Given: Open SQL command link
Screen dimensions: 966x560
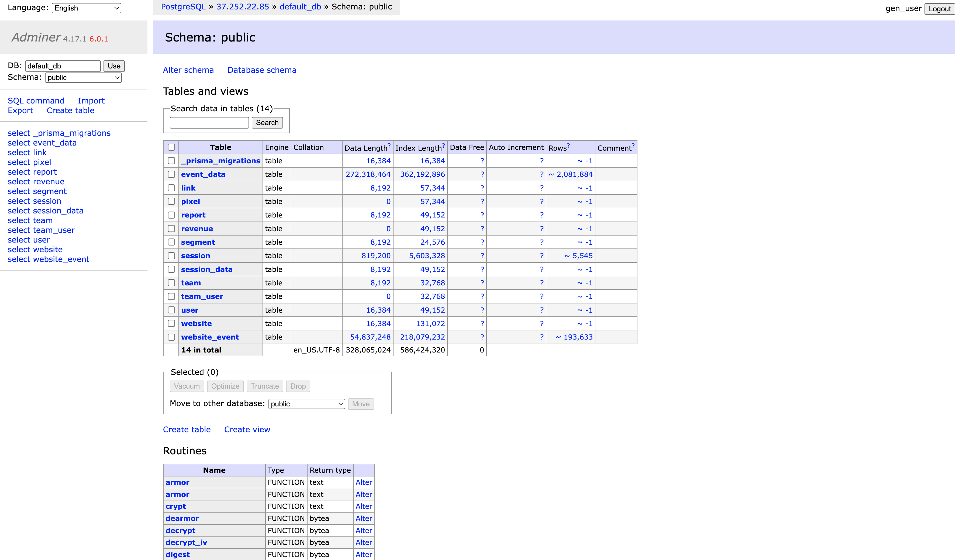Looking at the screenshot, I should coord(36,101).
